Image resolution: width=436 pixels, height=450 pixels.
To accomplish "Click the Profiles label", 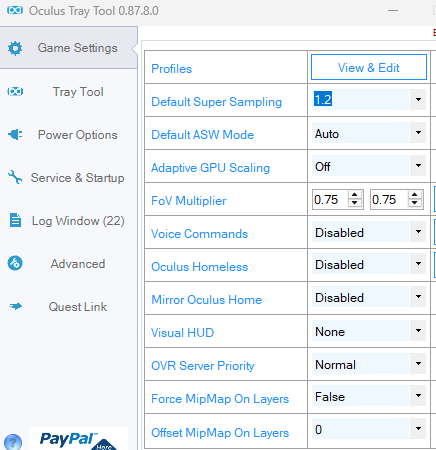I will point(172,69).
